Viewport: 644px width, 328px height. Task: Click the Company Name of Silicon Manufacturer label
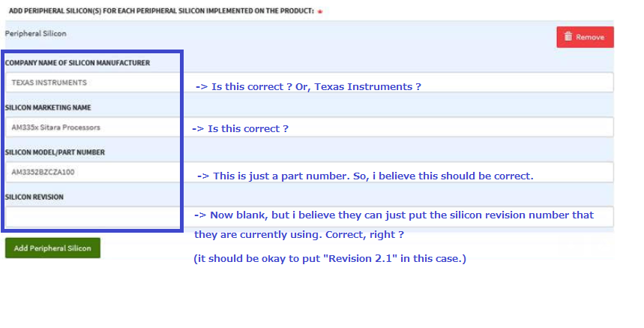pyautogui.click(x=77, y=63)
